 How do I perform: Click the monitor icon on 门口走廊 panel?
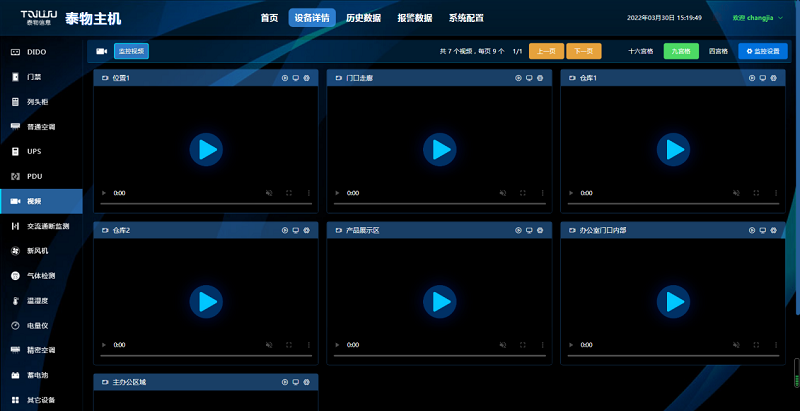(x=529, y=78)
